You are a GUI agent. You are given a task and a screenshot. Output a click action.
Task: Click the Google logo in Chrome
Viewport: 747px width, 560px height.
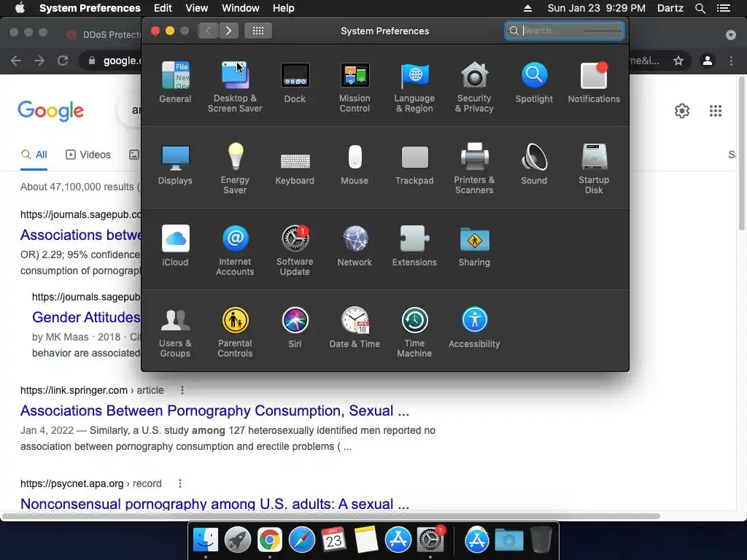(50, 111)
